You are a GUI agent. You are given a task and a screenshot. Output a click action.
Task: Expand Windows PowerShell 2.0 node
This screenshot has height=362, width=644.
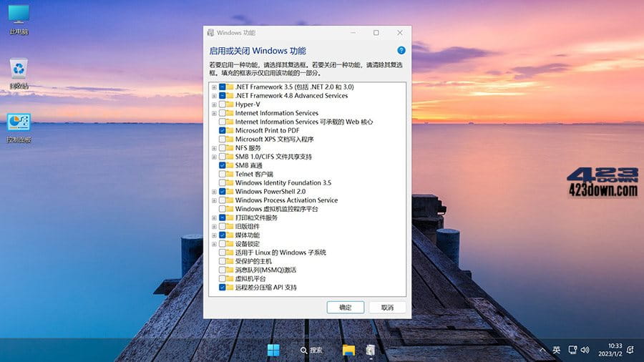(214, 192)
